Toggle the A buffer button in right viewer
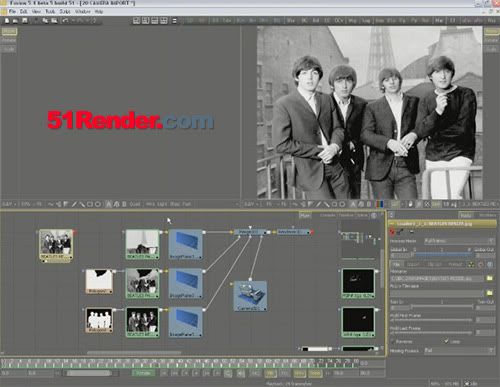The width and height of the screenshot is (500, 387). (353, 204)
